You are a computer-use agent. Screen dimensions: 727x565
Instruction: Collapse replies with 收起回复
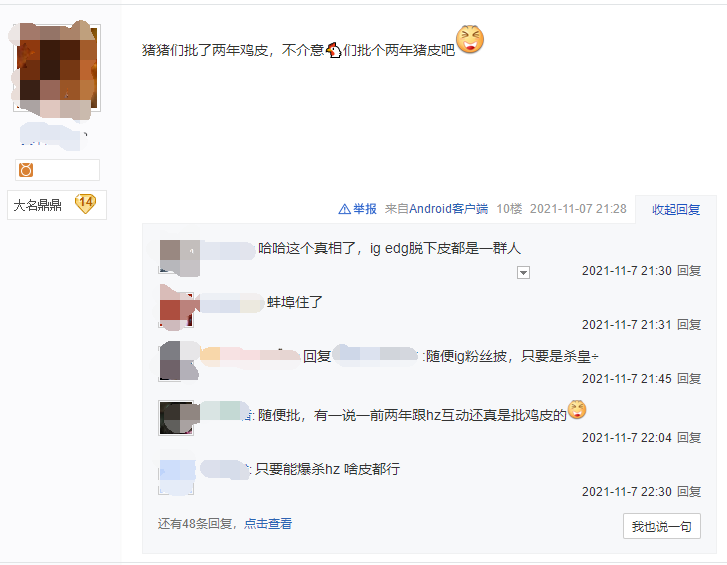[x=676, y=209]
